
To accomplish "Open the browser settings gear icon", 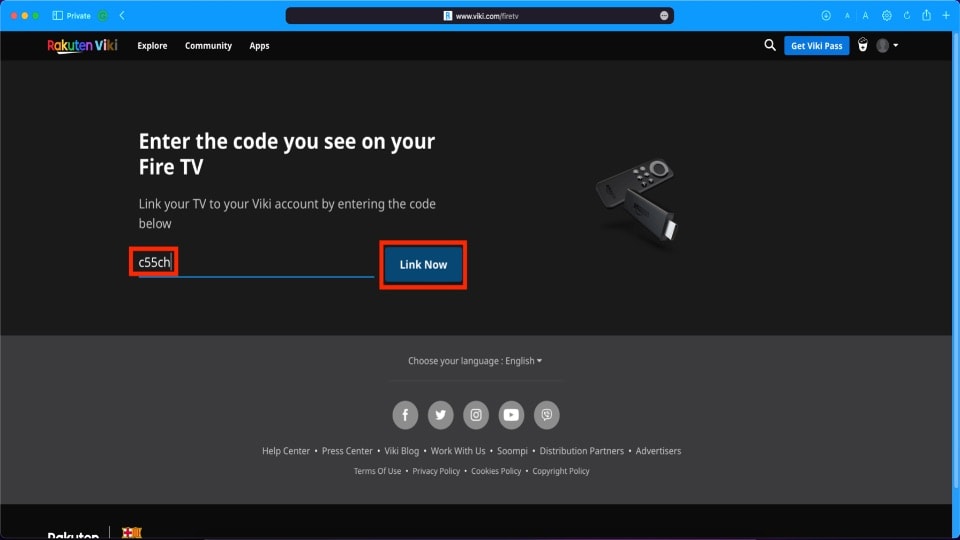I will pyautogui.click(x=887, y=16).
